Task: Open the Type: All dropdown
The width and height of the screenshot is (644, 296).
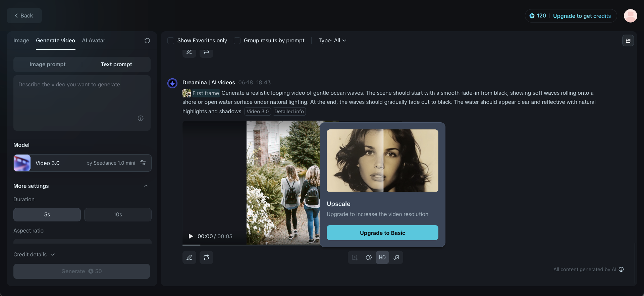Action: tap(332, 40)
